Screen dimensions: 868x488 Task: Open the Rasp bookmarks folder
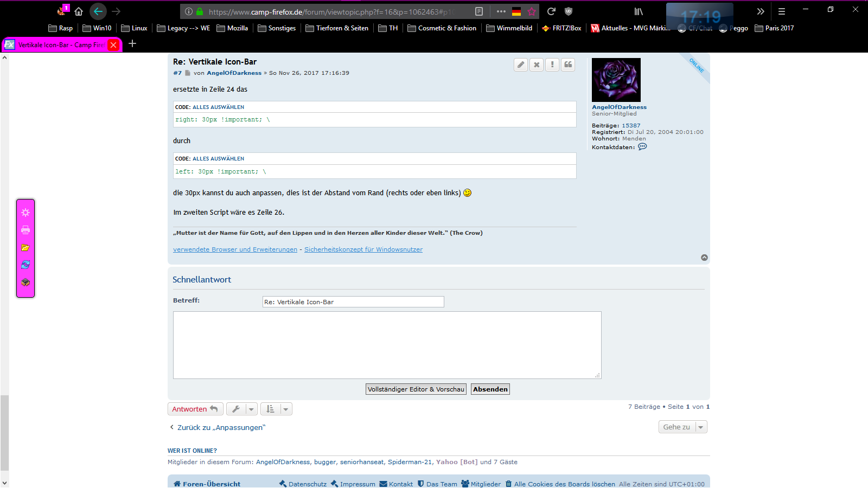pyautogui.click(x=60, y=28)
